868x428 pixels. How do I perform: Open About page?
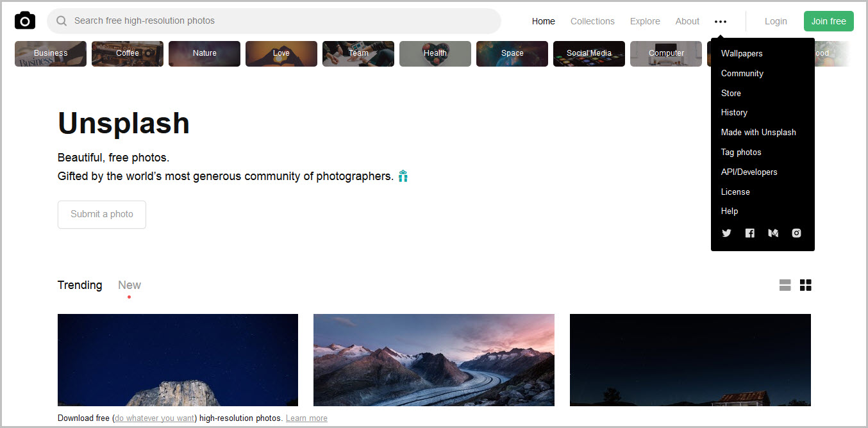[687, 21]
